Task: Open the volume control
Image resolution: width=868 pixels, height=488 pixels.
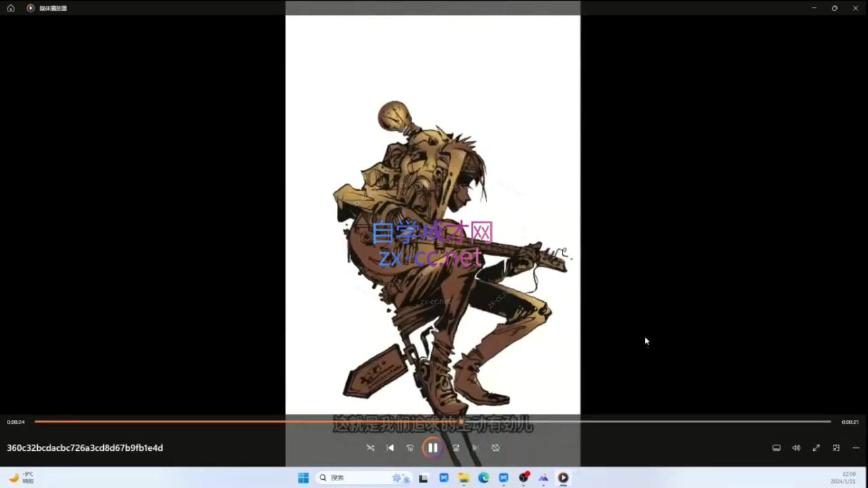Action: (796, 448)
